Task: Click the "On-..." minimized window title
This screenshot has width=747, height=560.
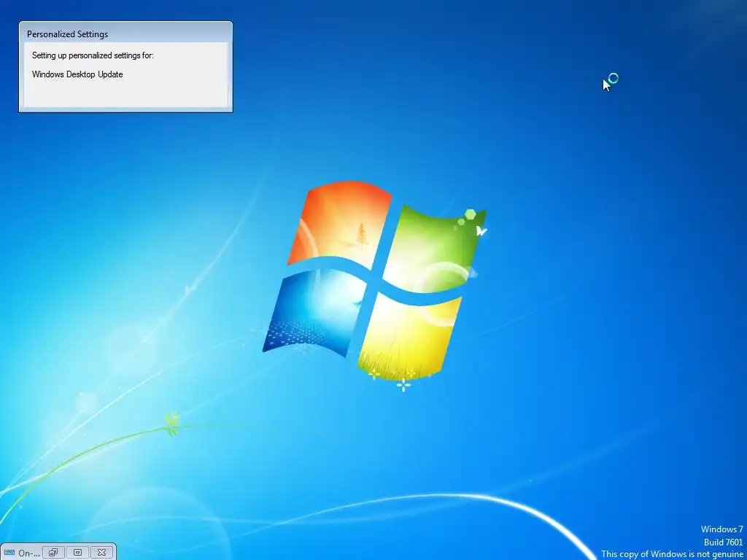Action: click(29, 553)
